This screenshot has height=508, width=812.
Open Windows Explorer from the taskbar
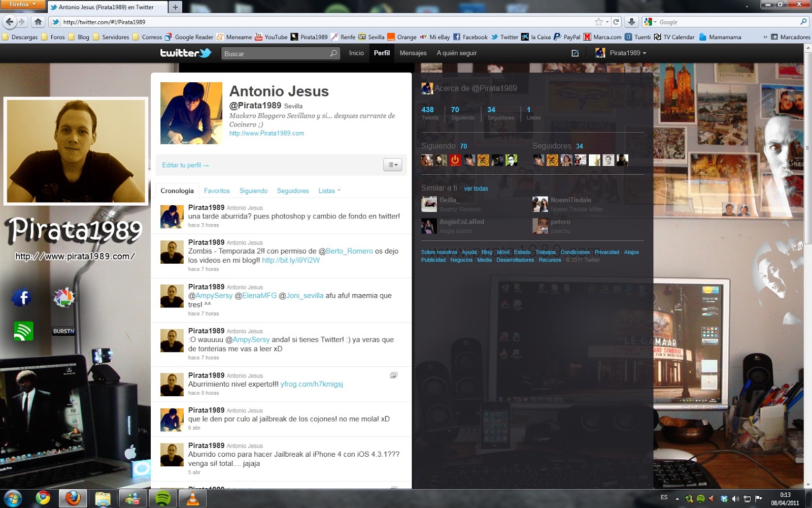(103, 498)
